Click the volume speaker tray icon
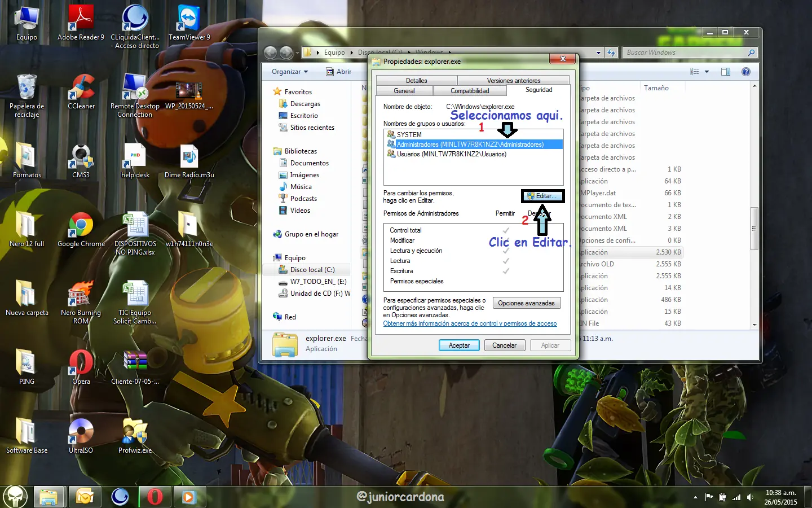The image size is (812, 508). (x=750, y=497)
